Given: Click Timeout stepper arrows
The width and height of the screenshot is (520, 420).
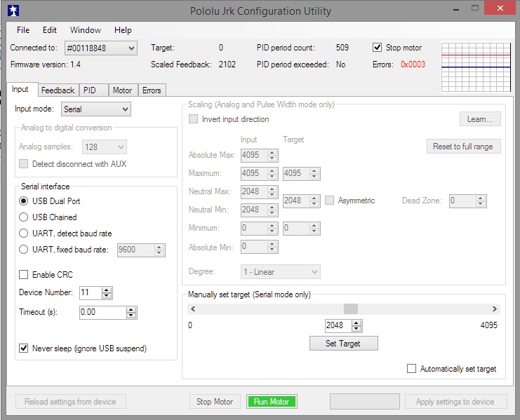Looking at the screenshot, I should coord(131,312).
